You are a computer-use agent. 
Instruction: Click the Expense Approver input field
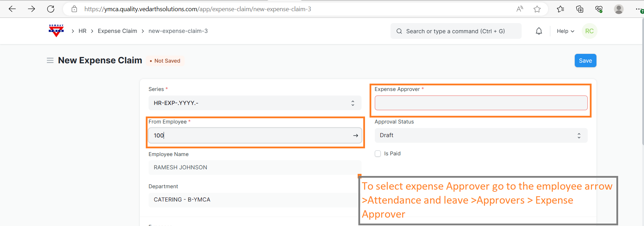(x=481, y=103)
